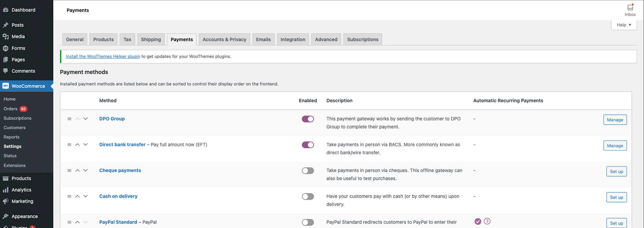
Task: Open the DPO Group method link
Action: [112, 119]
